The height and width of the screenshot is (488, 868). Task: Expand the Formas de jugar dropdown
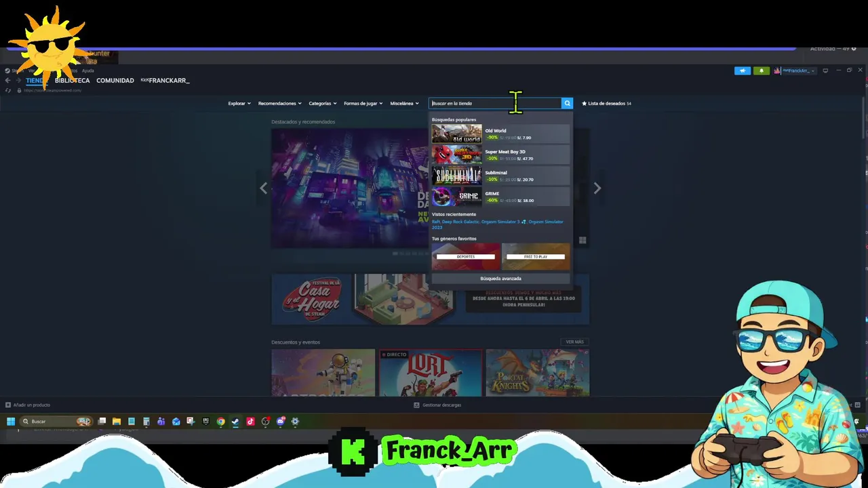tap(363, 104)
